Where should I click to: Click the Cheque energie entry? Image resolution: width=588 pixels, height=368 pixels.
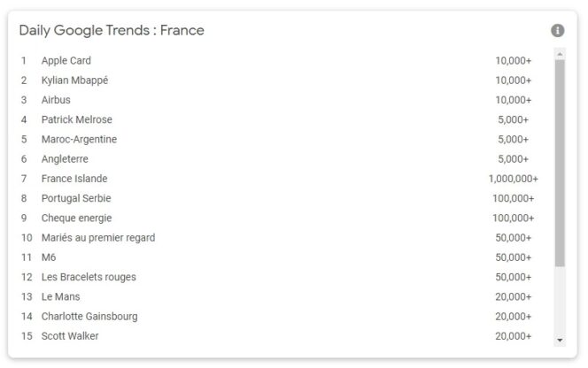tap(77, 218)
